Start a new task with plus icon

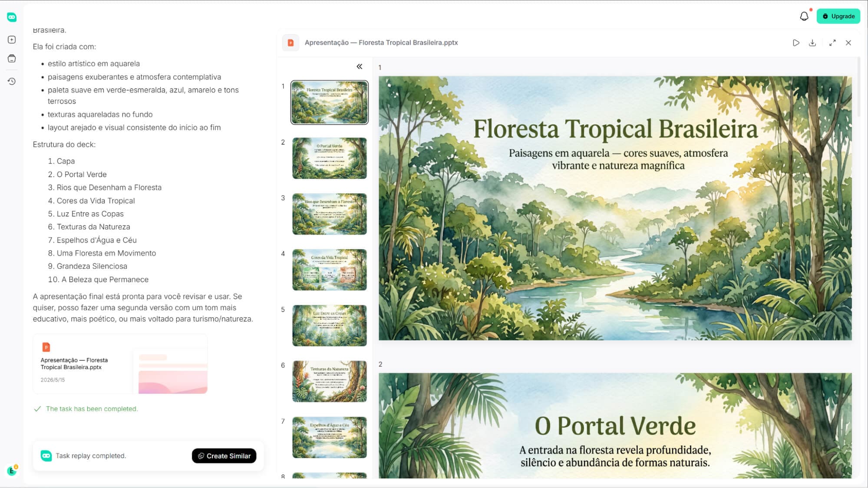[12, 40]
